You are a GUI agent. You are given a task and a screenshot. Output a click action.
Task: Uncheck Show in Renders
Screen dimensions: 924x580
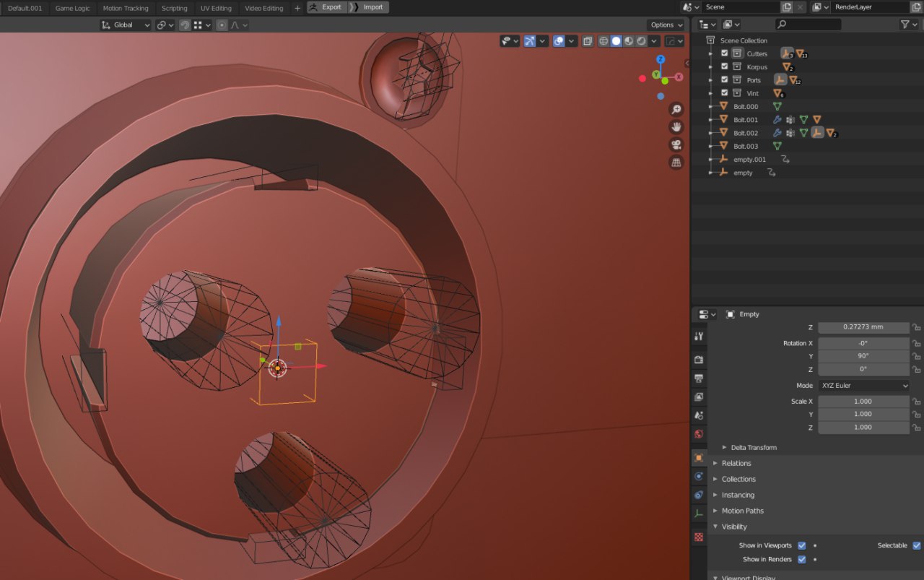coord(801,559)
